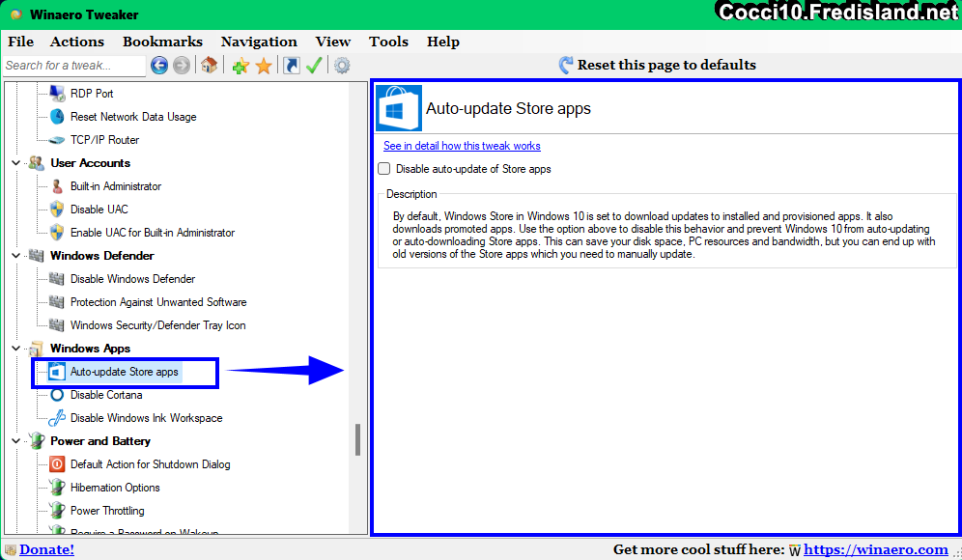Click the Forward navigation arrow icon
Viewport: 962px width, 560px height.
click(x=182, y=65)
